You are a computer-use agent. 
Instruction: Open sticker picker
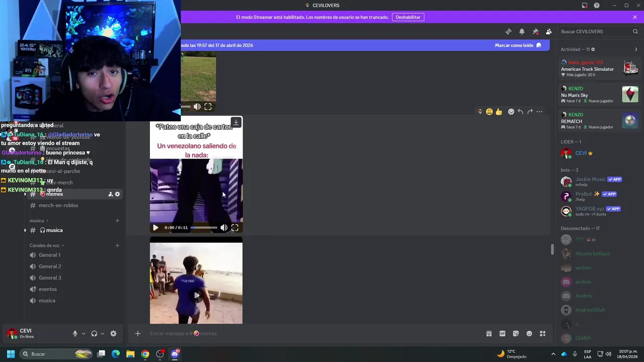click(x=516, y=333)
